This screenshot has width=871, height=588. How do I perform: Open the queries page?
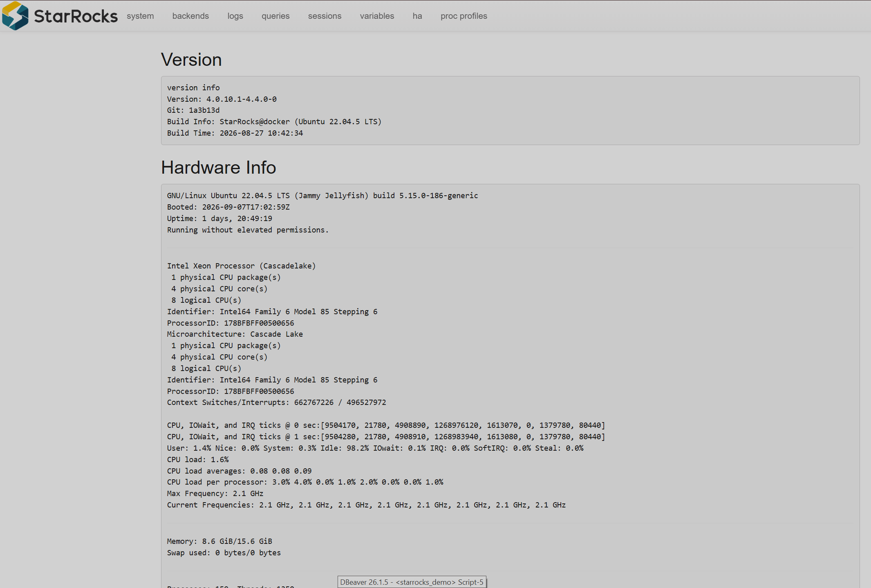(x=275, y=16)
